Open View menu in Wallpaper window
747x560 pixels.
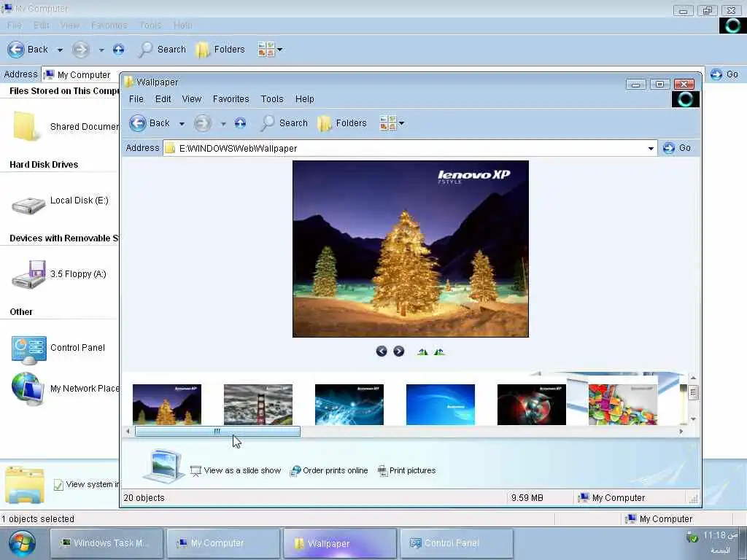click(192, 99)
